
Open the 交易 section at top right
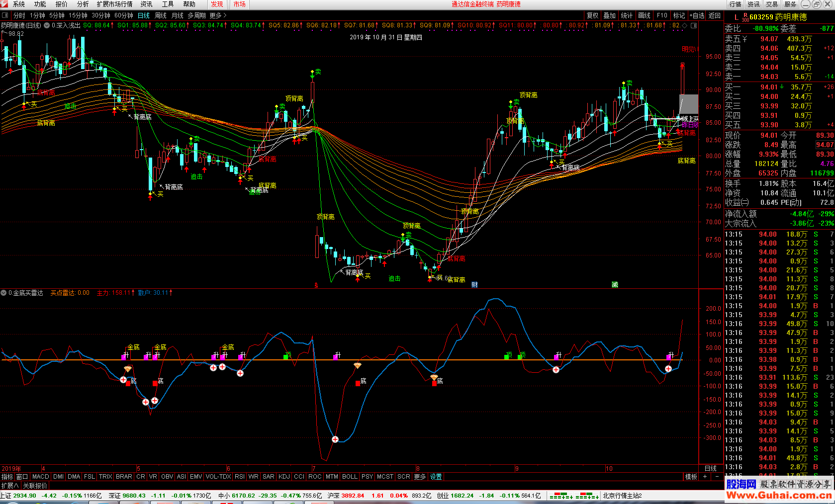point(772,4)
